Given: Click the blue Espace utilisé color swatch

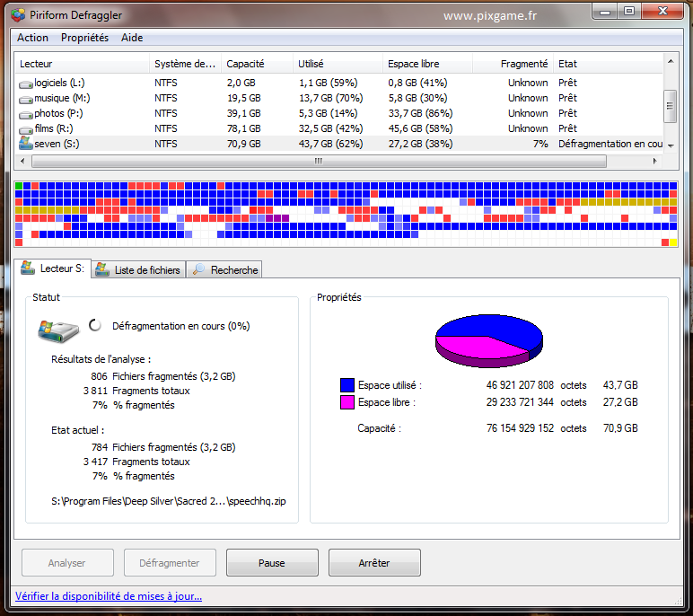Looking at the screenshot, I should [346, 385].
